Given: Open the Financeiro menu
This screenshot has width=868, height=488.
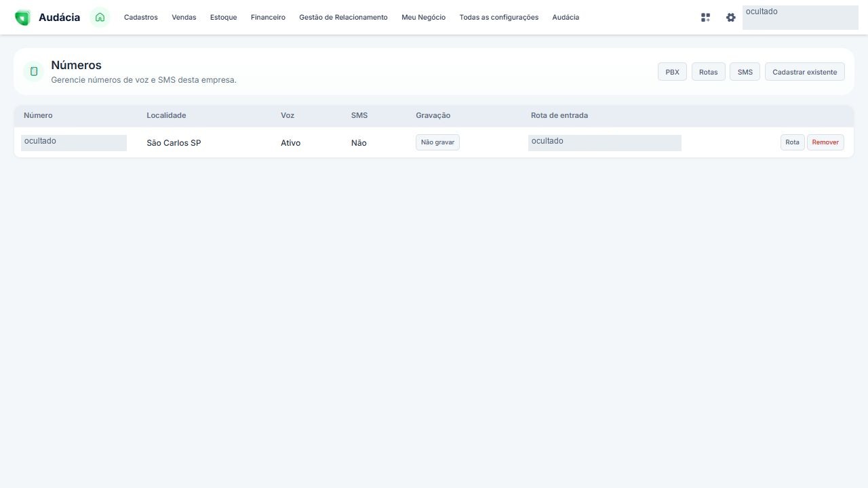Looking at the screenshot, I should tap(268, 18).
